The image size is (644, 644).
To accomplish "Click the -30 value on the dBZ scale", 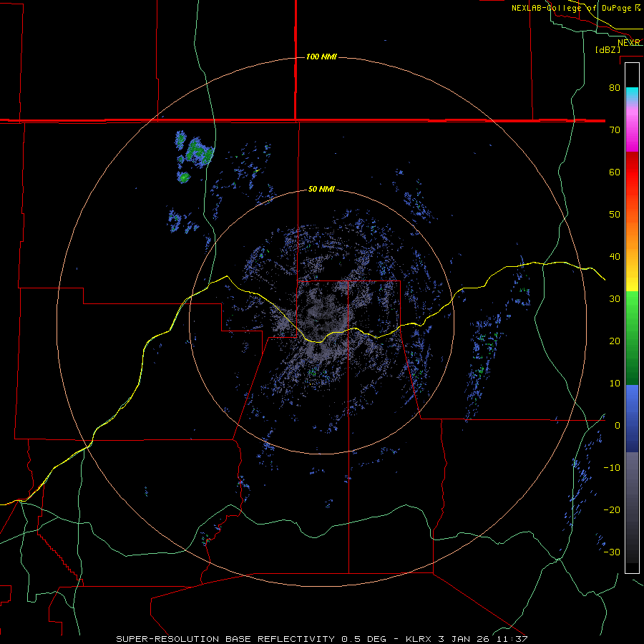I will [x=612, y=552].
